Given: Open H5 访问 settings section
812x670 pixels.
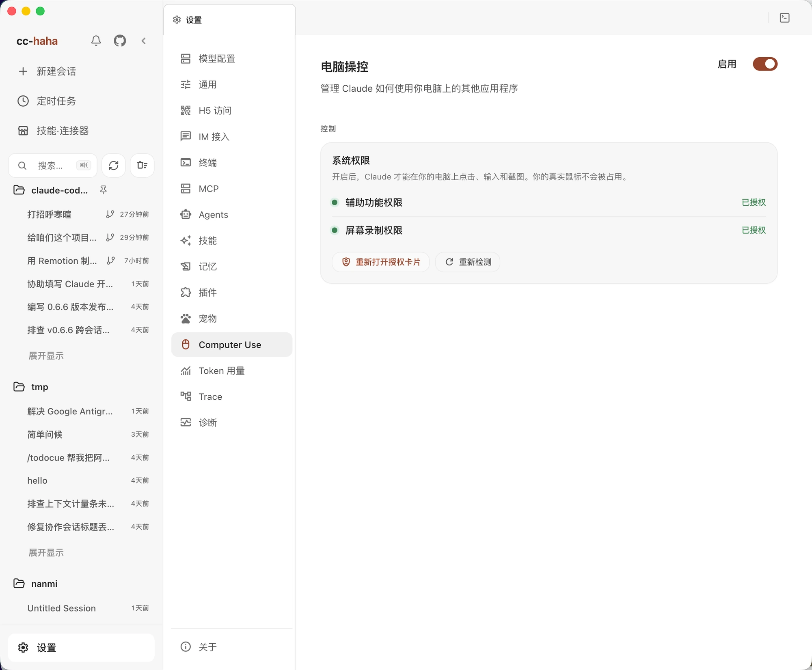Looking at the screenshot, I should (231, 111).
